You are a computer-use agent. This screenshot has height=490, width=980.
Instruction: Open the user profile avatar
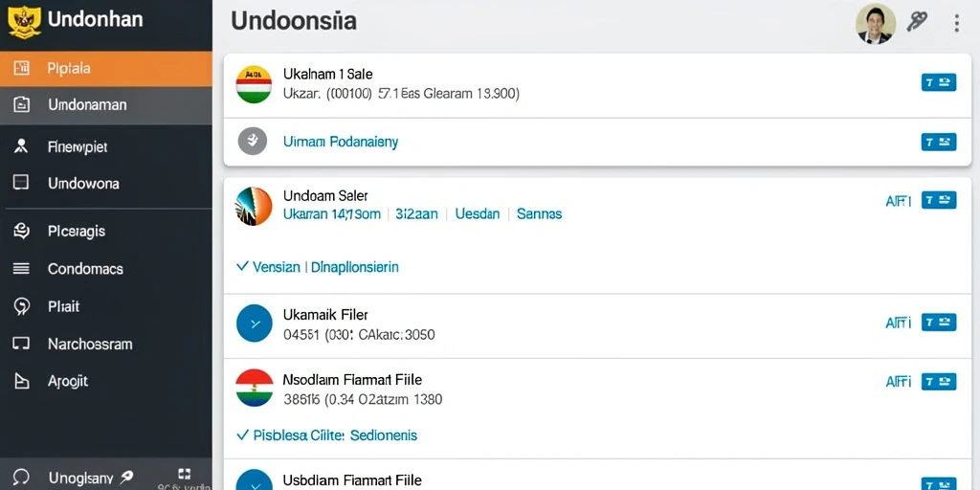point(875,24)
